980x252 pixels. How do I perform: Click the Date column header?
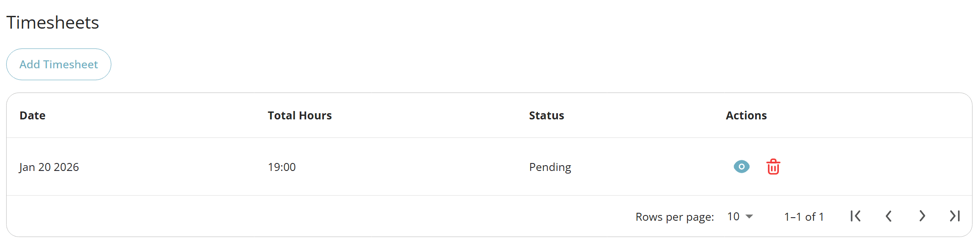click(x=33, y=115)
